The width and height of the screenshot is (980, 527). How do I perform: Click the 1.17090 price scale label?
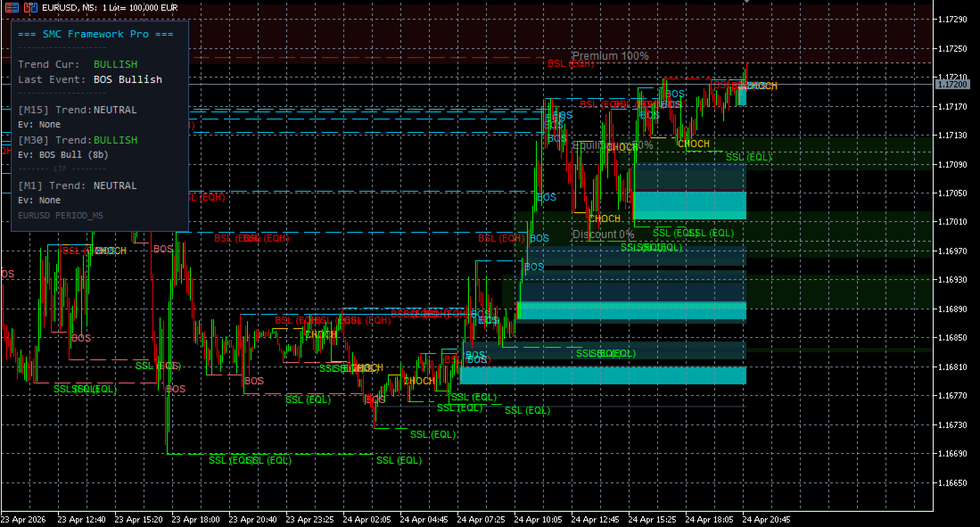point(952,165)
